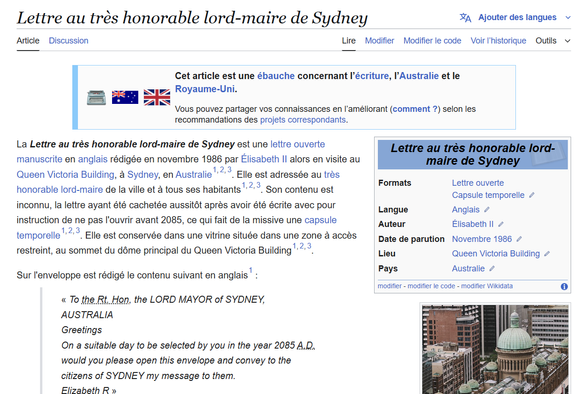584x394 pixels.
Task: Open the lettre ouverte link in intro
Action: 298,144
